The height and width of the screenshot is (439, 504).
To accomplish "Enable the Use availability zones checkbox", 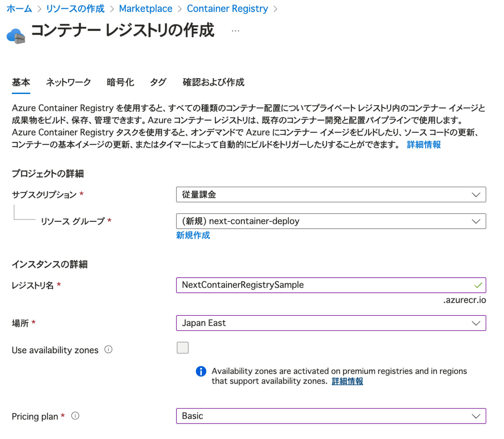I will click(183, 348).
